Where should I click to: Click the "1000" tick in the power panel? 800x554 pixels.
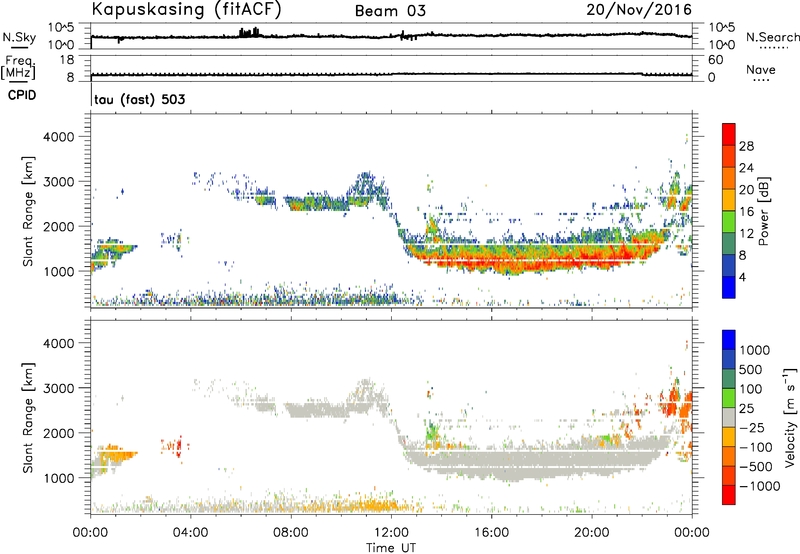point(58,271)
